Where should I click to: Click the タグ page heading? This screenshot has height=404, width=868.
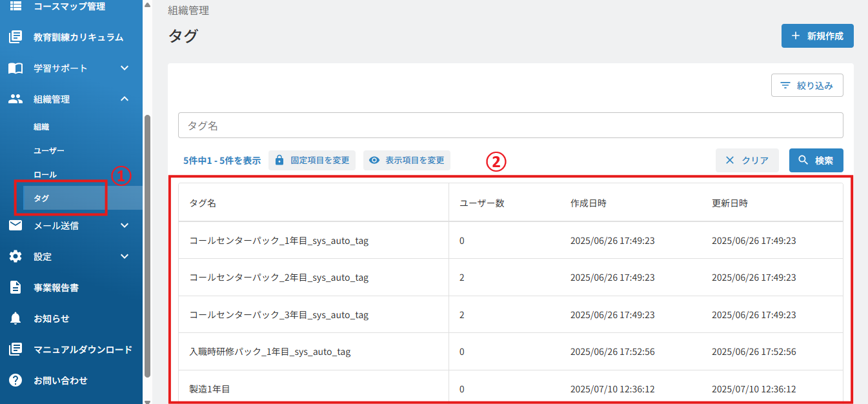[x=183, y=36]
